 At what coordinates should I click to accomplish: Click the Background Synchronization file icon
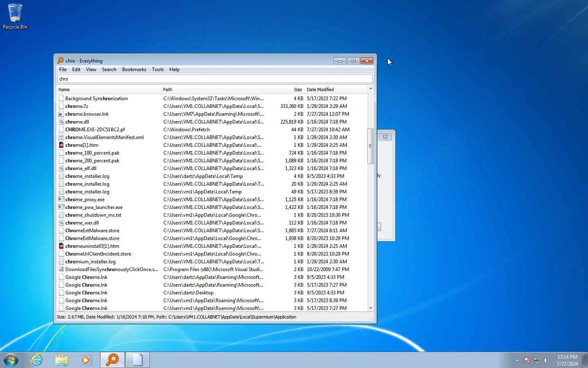coord(61,99)
